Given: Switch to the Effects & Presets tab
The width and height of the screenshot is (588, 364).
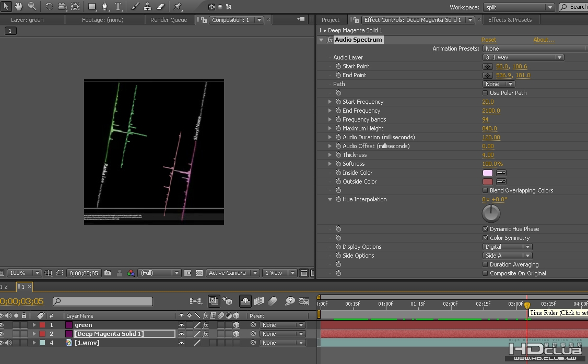Looking at the screenshot, I should tap(510, 20).
